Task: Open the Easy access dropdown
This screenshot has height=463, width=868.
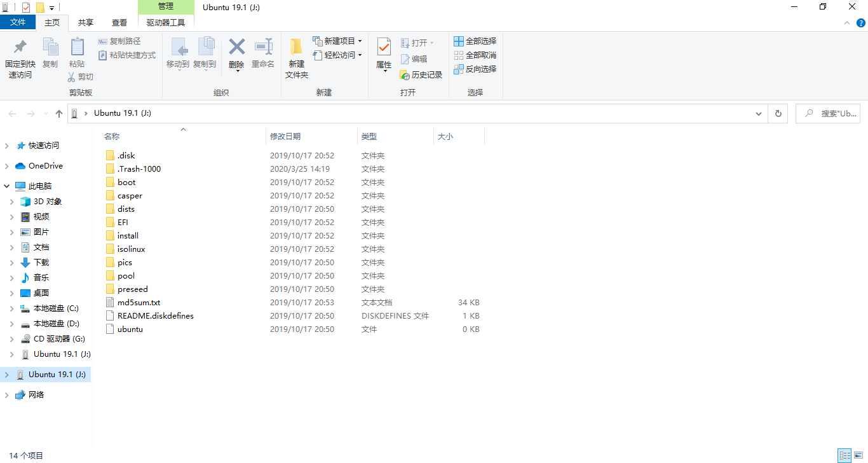Action: coord(337,55)
